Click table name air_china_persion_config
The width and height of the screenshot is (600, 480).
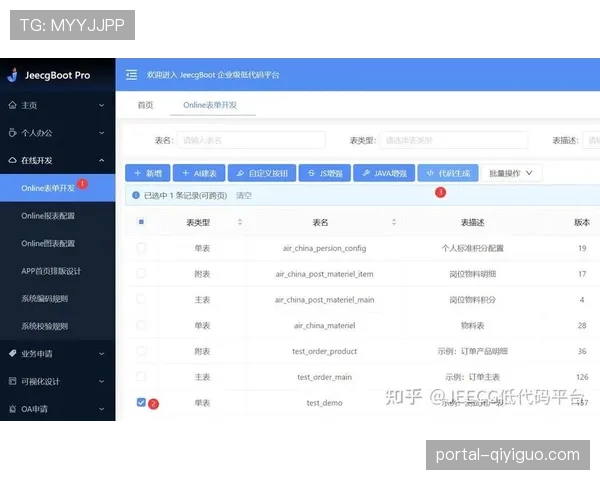324,248
